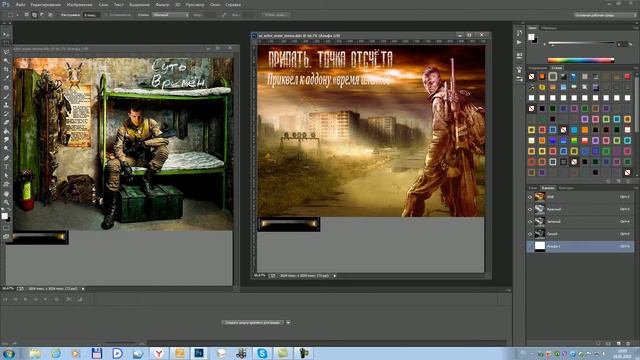The width and height of the screenshot is (640, 360).
Task: Open the Справка menu
Action: coord(233,4)
